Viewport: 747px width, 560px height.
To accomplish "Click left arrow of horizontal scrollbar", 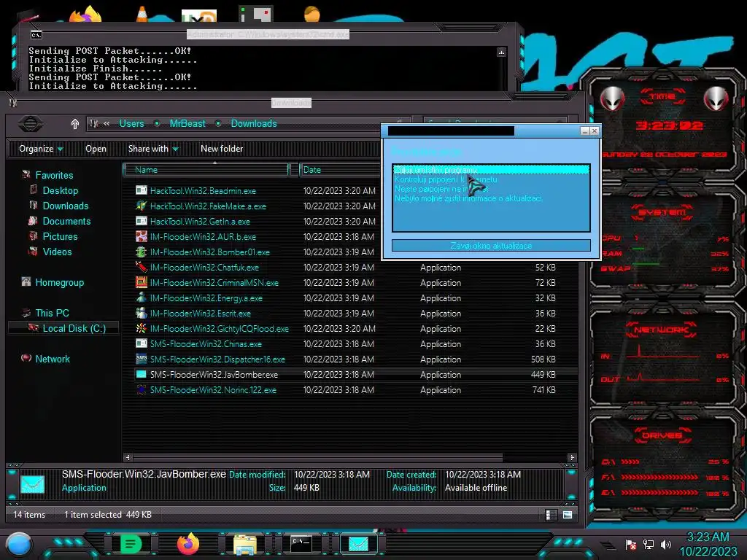I will (127, 458).
